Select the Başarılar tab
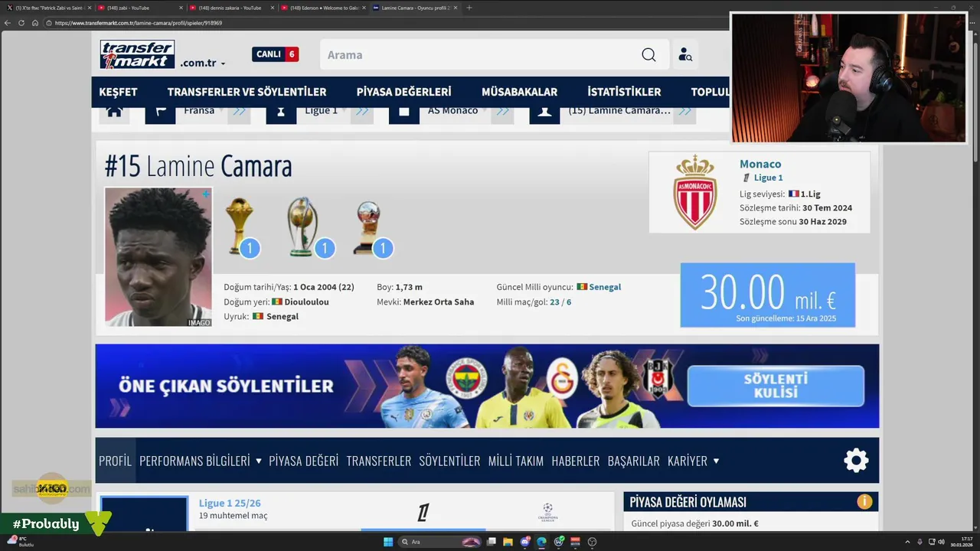 point(633,461)
